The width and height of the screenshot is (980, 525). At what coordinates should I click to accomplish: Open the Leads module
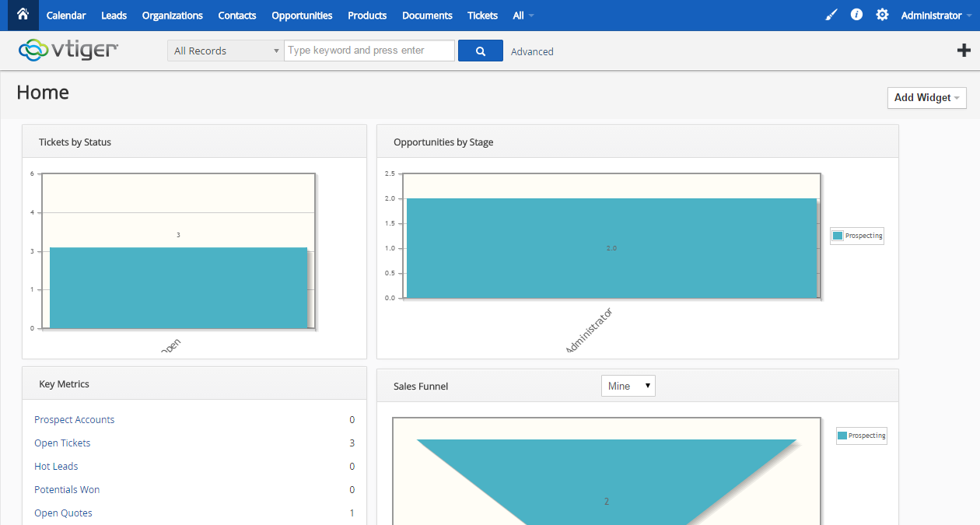coord(114,16)
